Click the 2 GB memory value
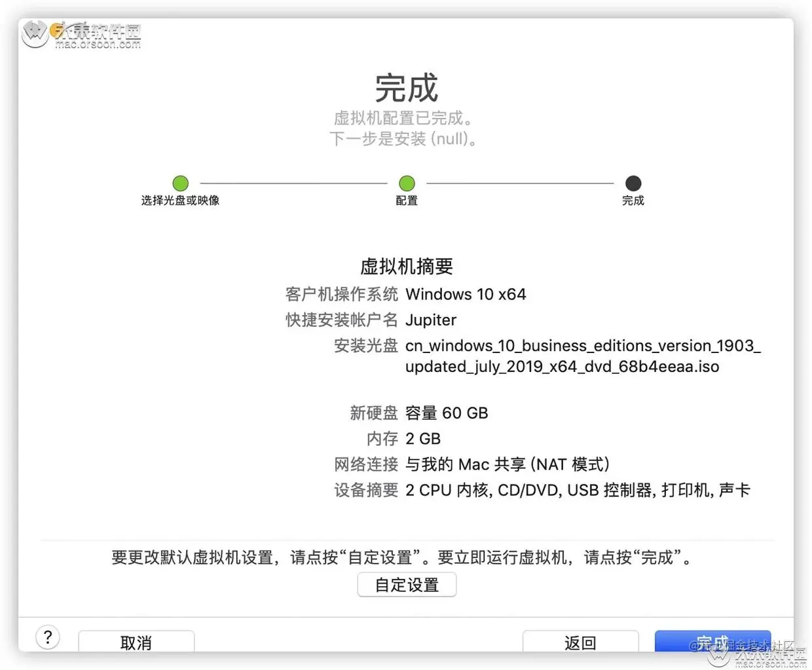The width and height of the screenshot is (812, 670). tap(423, 438)
